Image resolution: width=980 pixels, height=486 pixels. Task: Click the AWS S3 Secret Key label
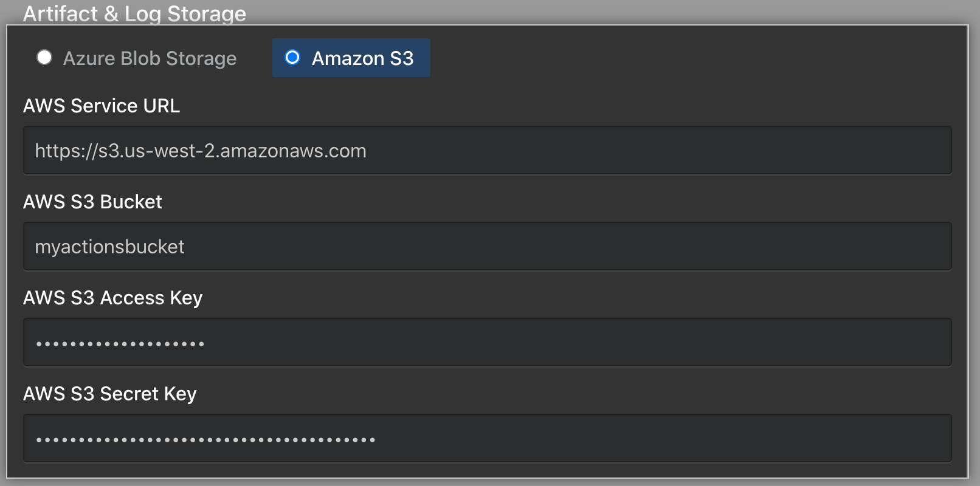click(109, 394)
